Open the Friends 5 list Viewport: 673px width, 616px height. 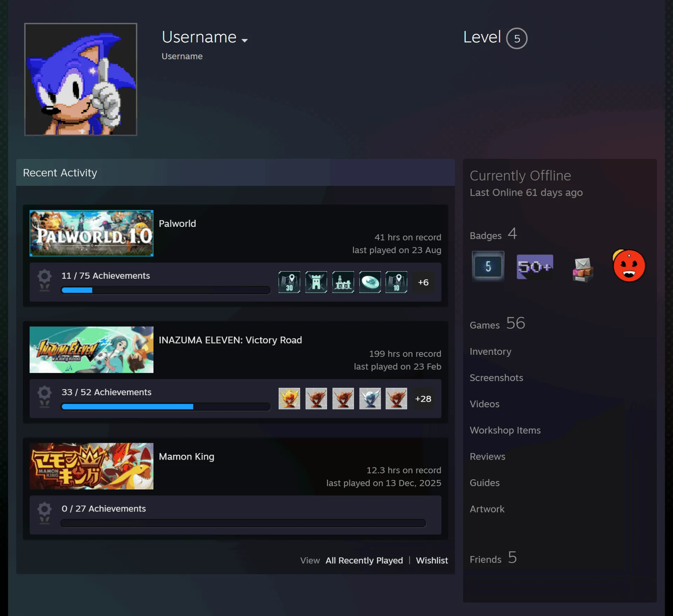click(493, 557)
